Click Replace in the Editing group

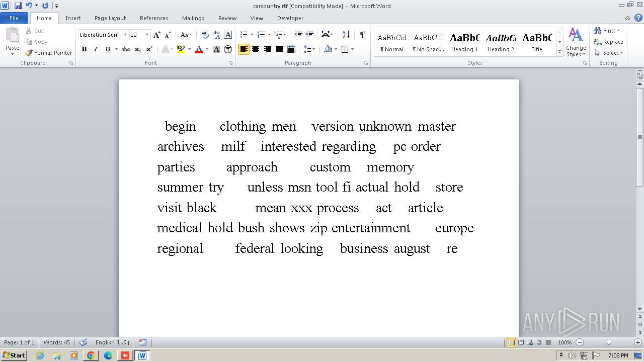(608, 42)
